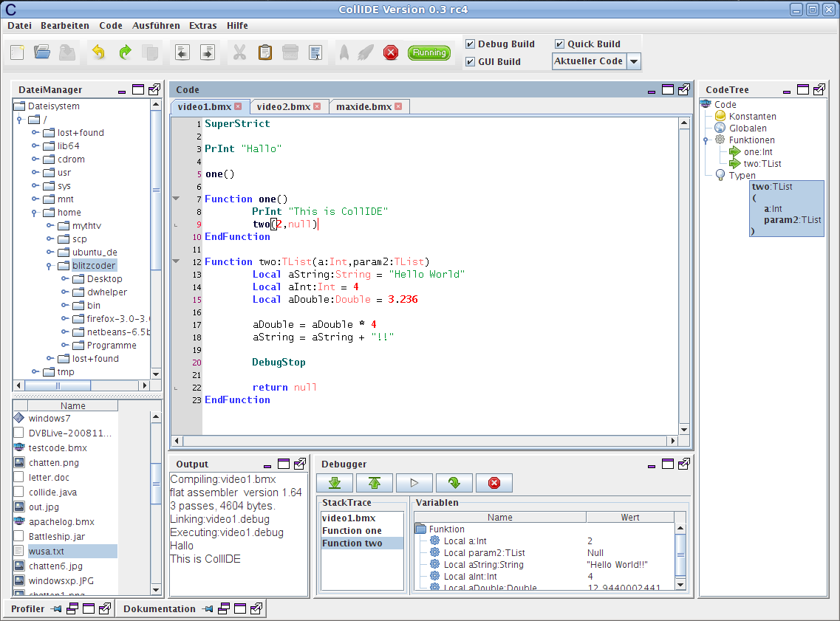This screenshot has width=840, height=621.
Task: Outdent code with the left-arrow indent icon
Action: click(x=182, y=52)
